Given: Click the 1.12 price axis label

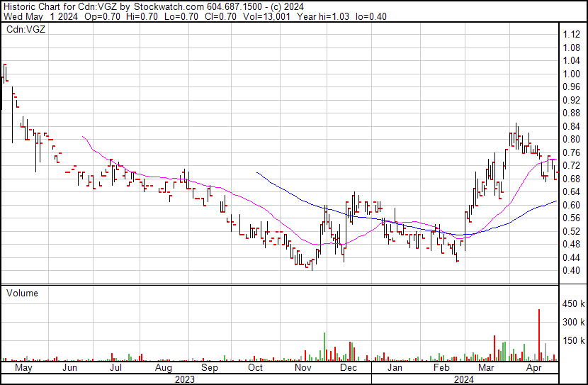Looking at the screenshot, I should [571, 35].
